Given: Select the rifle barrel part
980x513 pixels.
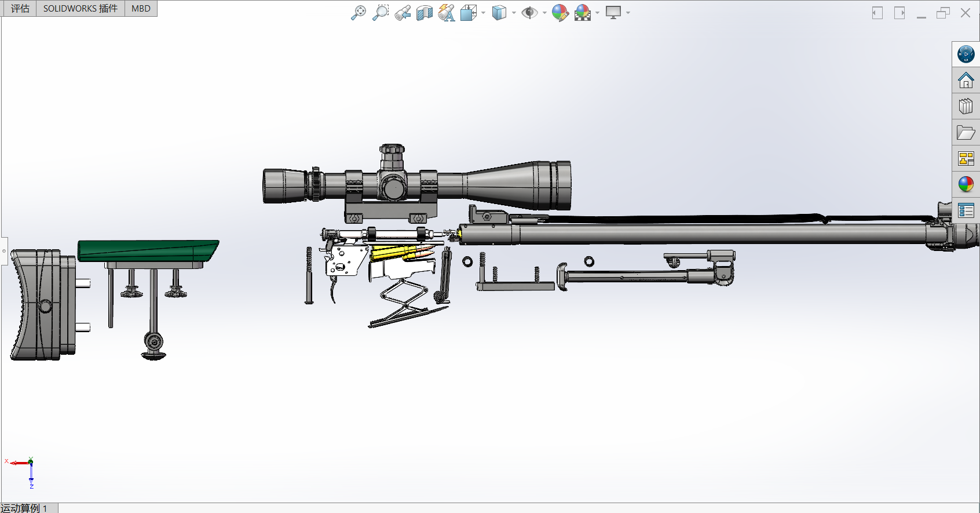Looking at the screenshot, I should pyautogui.click(x=718, y=234).
